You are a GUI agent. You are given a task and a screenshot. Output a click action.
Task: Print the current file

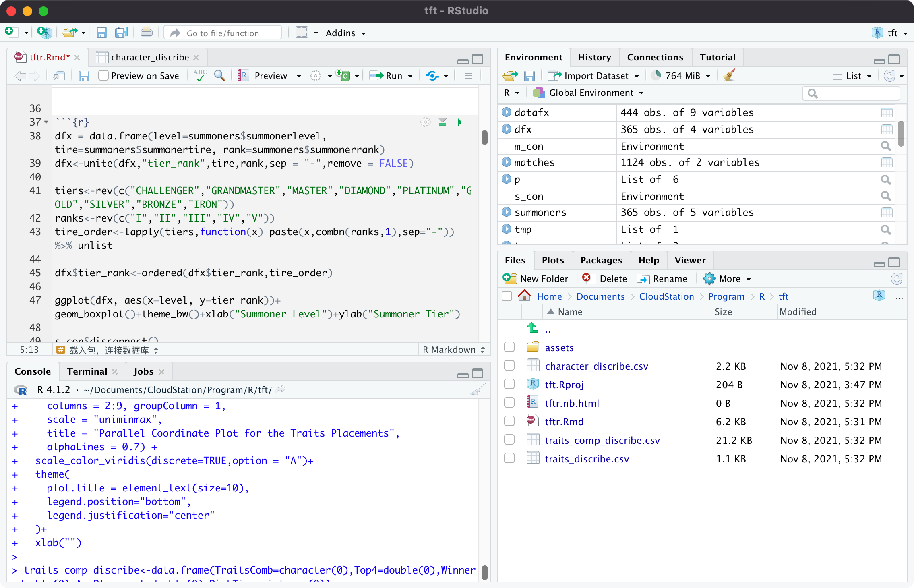[x=146, y=33]
